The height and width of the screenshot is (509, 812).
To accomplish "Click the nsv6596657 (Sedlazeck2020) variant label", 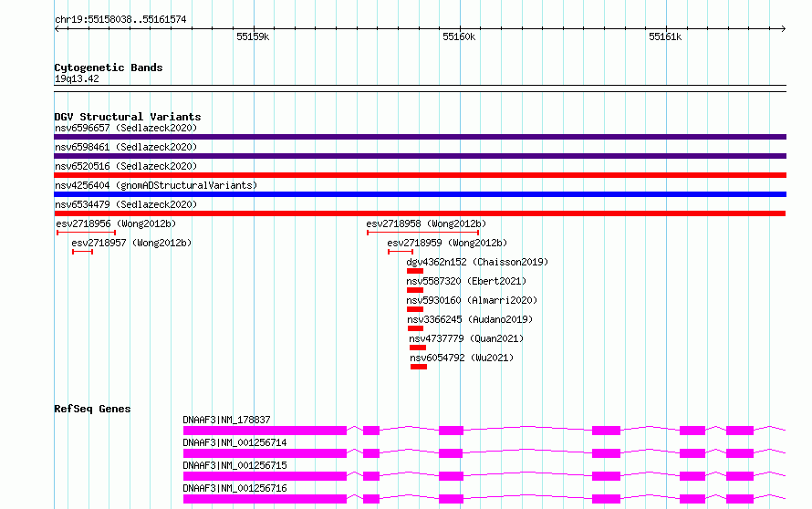I will point(126,128).
